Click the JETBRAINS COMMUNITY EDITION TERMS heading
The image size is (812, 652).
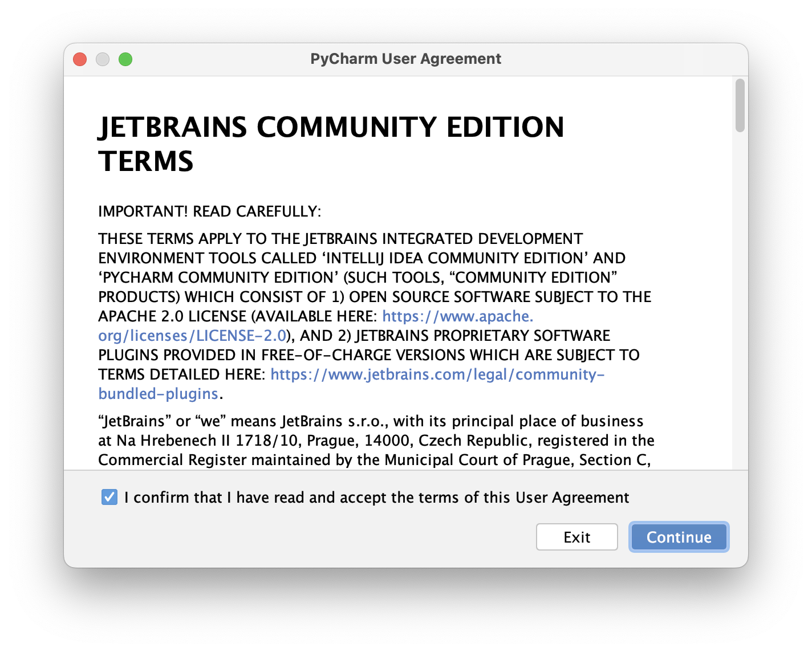pyautogui.click(x=331, y=144)
